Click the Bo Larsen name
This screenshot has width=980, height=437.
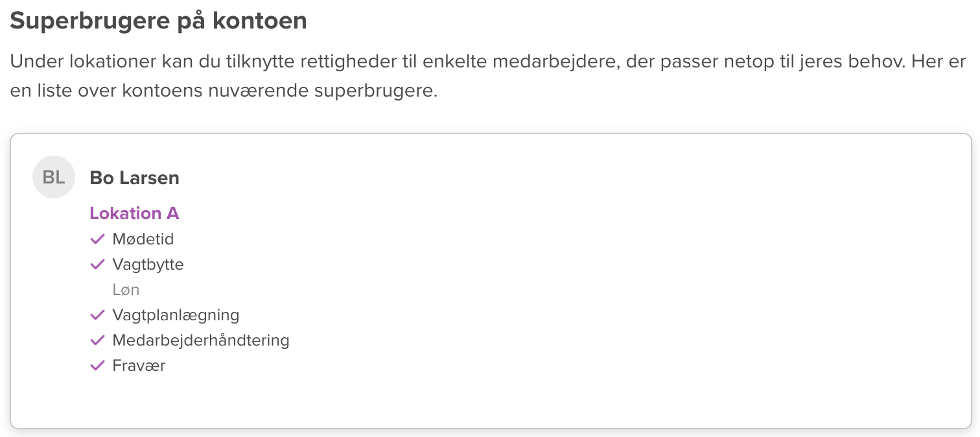point(134,178)
